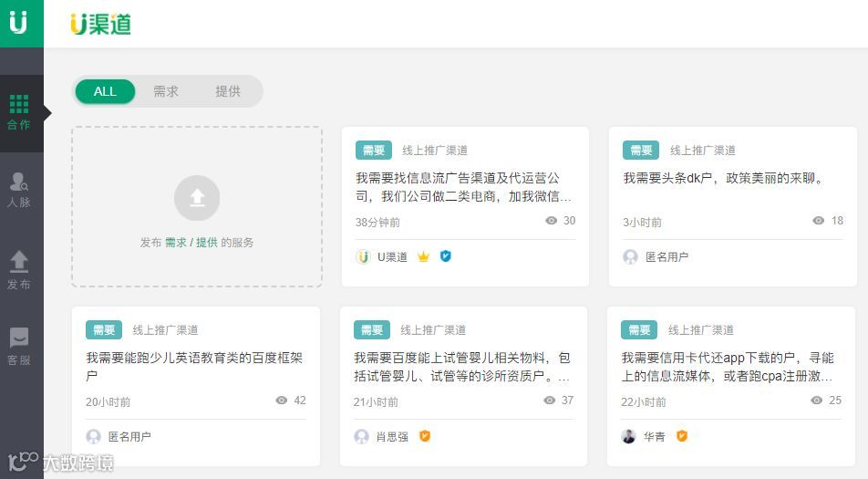Viewport: 868px width, 479px height.
Task: Click the 提供 link in publish box
Action: (206, 243)
